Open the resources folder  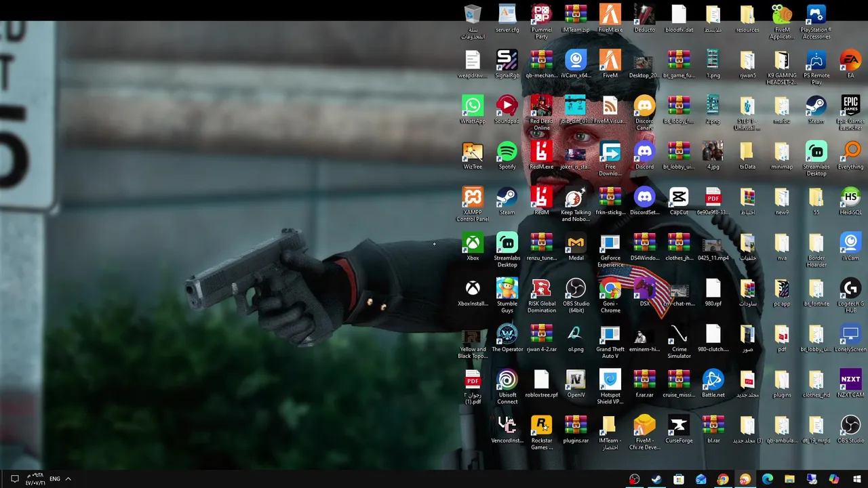pyautogui.click(x=747, y=18)
